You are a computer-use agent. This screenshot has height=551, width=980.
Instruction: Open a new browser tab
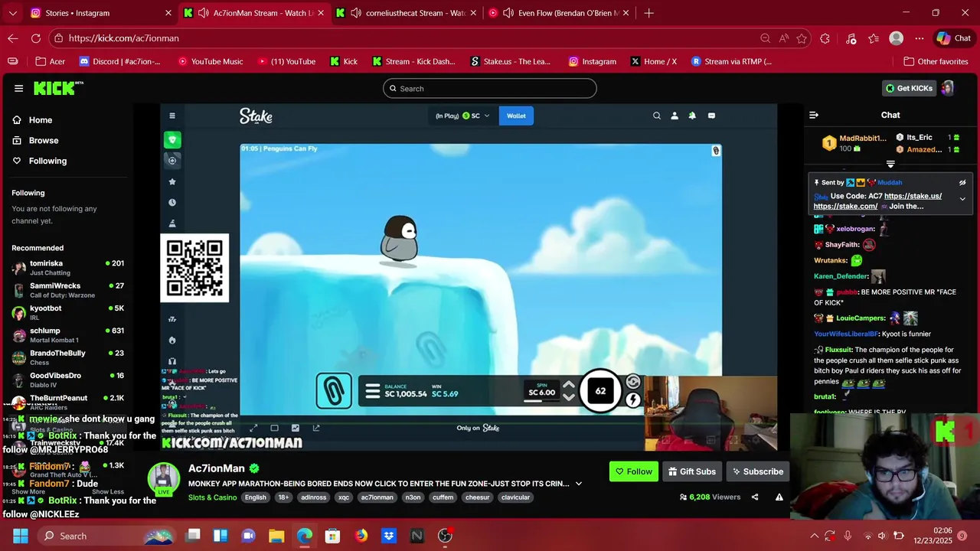click(x=649, y=13)
